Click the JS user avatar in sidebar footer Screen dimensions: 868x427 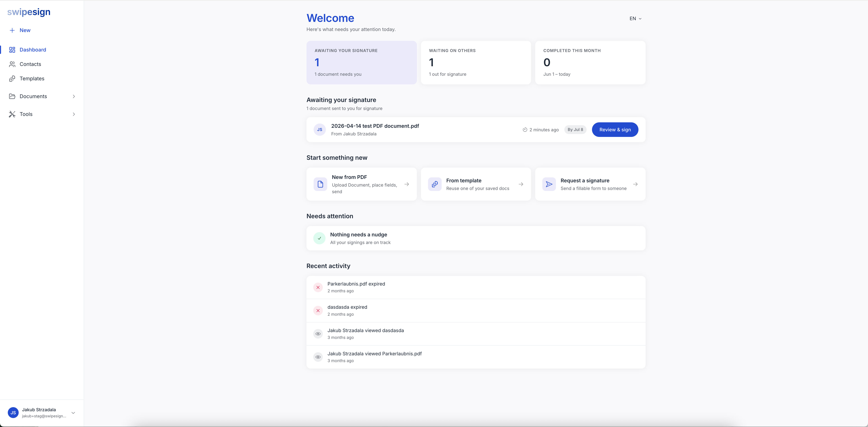pyautogui.click(x=13, y=413)
